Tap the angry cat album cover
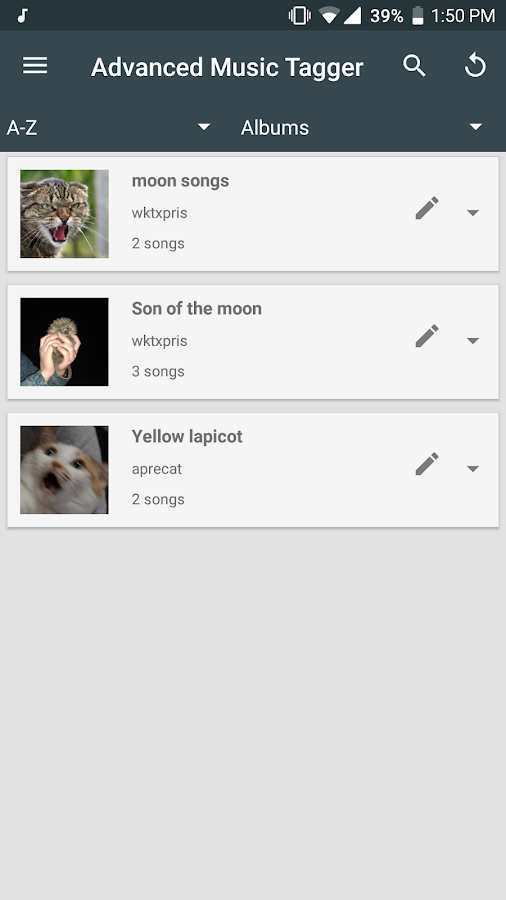This screenshot has height=900, width=506. [x=64, y=214]
